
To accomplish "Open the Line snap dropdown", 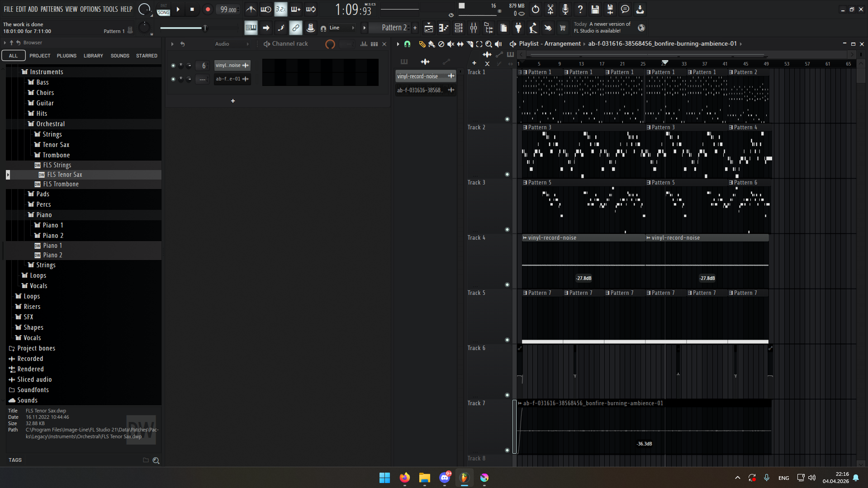I will (342, 28).
